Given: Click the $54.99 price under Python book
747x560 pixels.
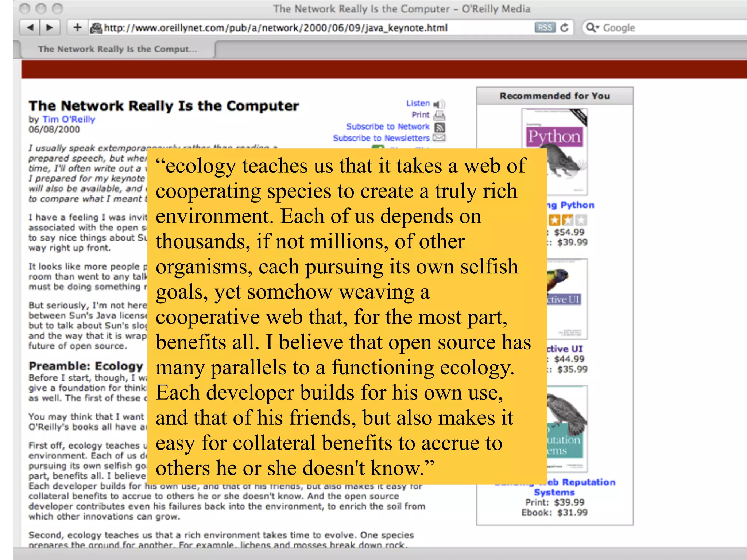Looking at the screenshot, I should pyautogui.click(x=569, y=232).
